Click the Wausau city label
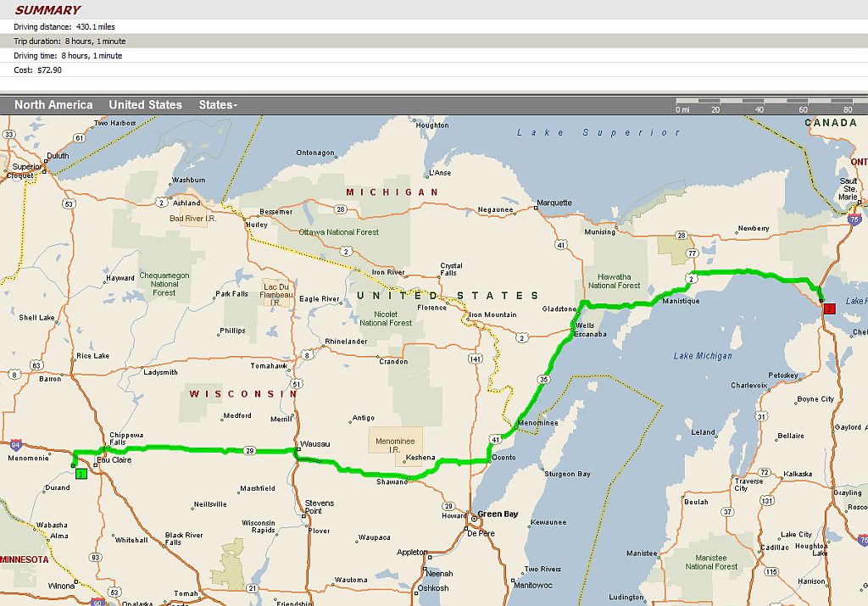The image size is (868, 606). click(x=315, y=444)
